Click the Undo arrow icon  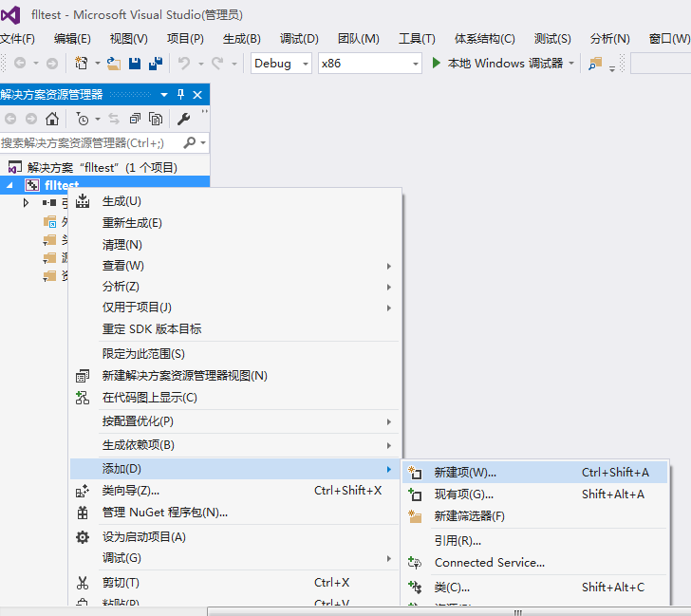(x=184, y=64)
